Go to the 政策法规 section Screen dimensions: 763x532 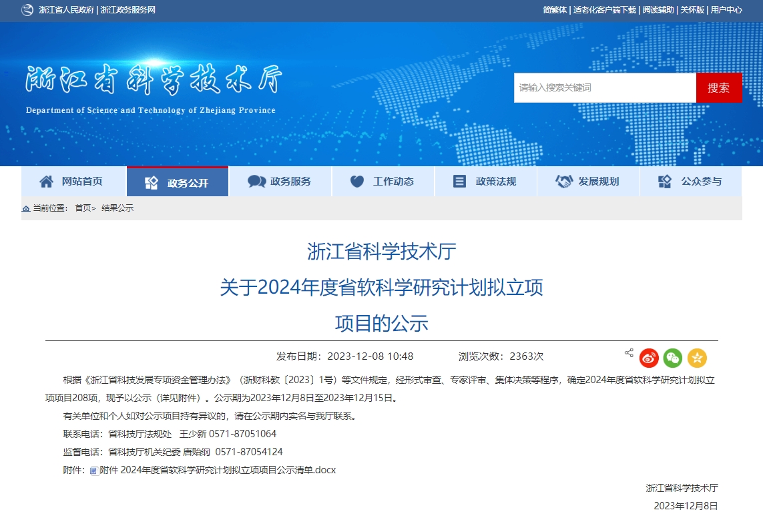coord(485,182)
